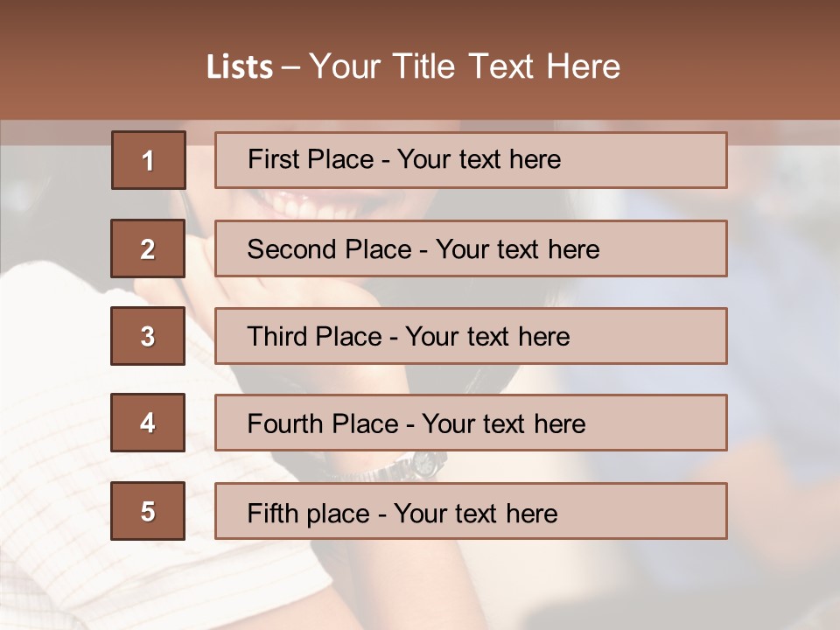This screenshot has height=630, width=840.
Task: Click the number 1 box
Action: (x=149, y=160)
